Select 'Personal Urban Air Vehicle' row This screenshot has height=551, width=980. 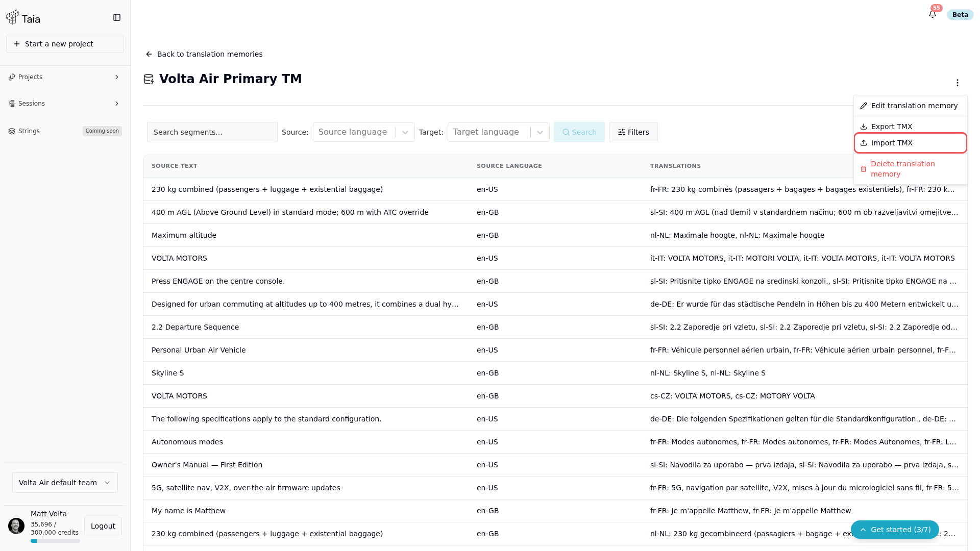(555, 350)
